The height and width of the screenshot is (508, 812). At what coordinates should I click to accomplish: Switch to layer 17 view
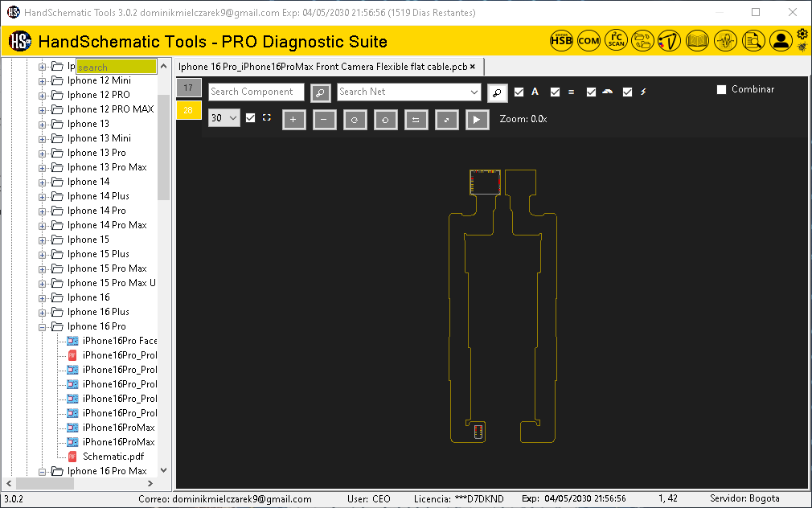(x=188, y=88)
